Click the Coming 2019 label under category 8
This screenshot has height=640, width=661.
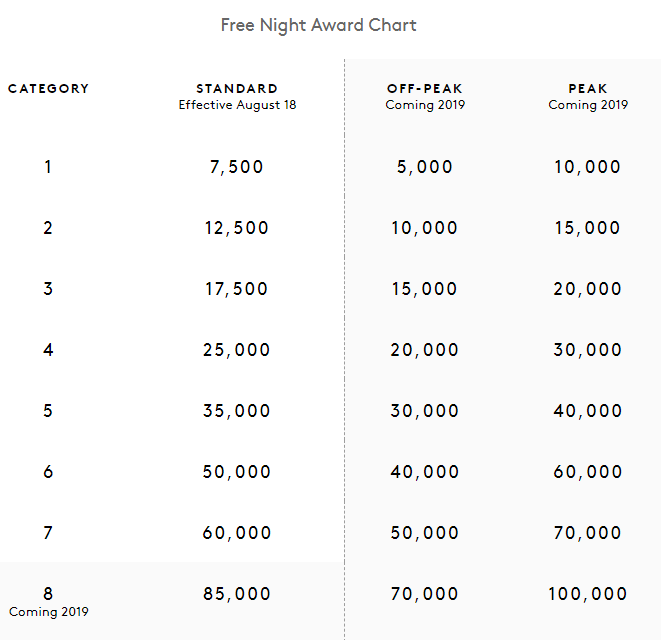point(48,611)
